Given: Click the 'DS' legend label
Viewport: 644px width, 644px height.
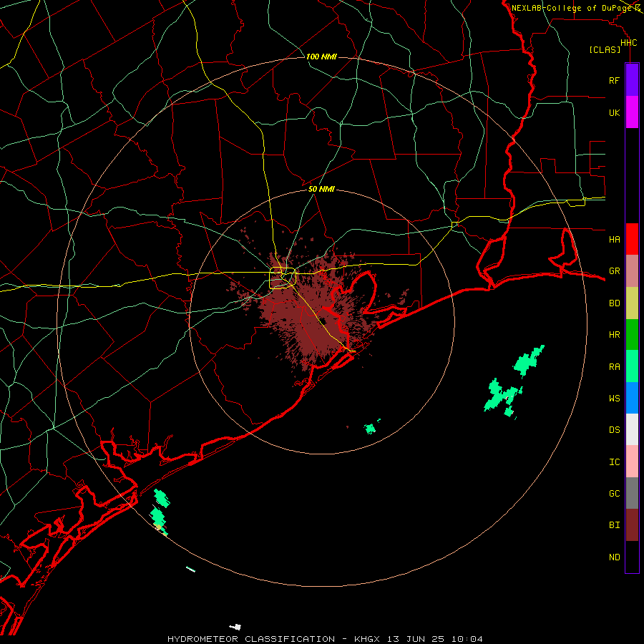Looking at the screenshot, I should (x=615, y=430).
